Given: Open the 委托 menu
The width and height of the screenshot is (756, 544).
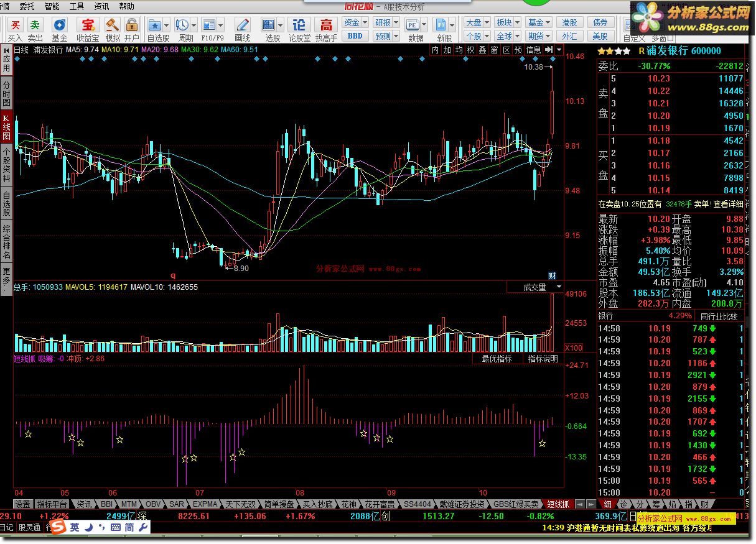Looking at the screenshot, I should click(27, 6).
